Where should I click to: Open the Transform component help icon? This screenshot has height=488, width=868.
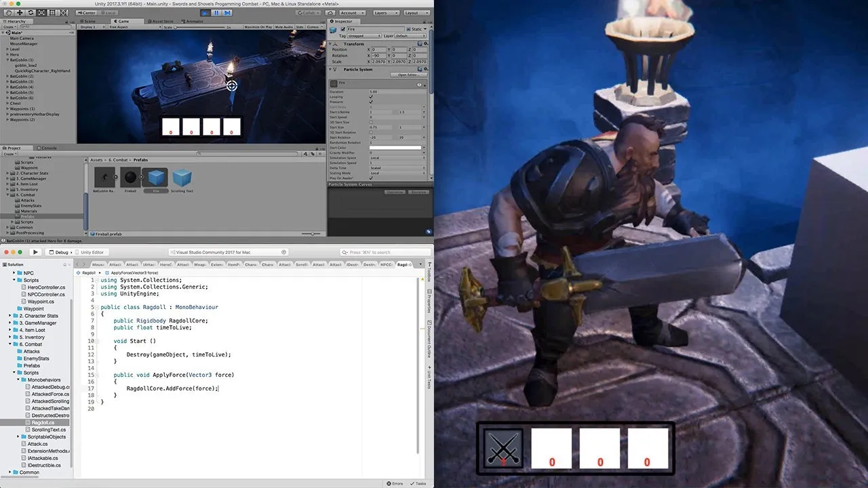tap(418, 44)
